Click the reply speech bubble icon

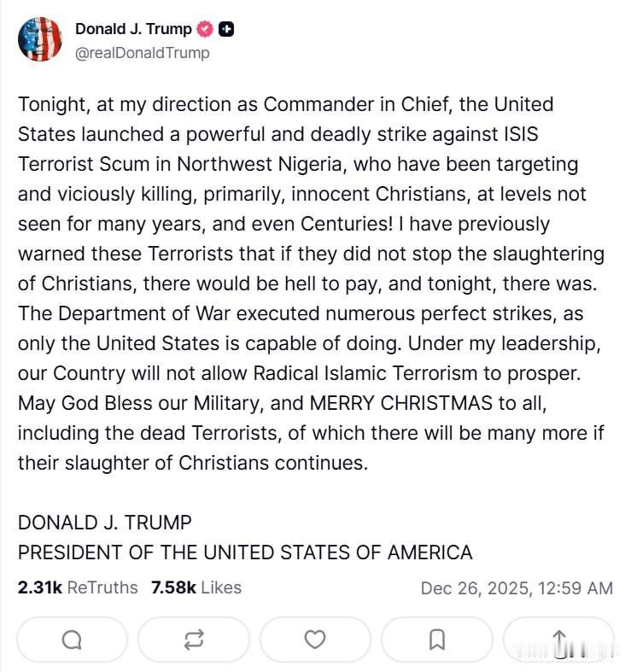click(x=73, y=639)
